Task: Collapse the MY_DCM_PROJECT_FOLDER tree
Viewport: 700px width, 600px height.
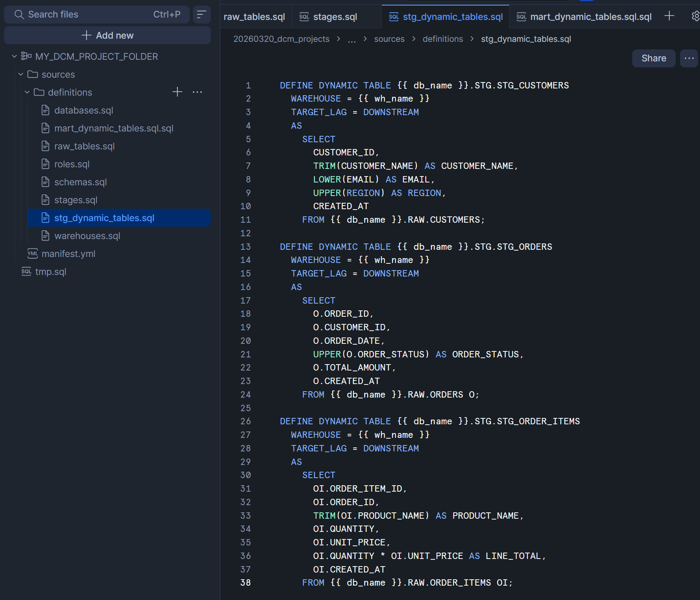Action: click(x=14, y=57)
